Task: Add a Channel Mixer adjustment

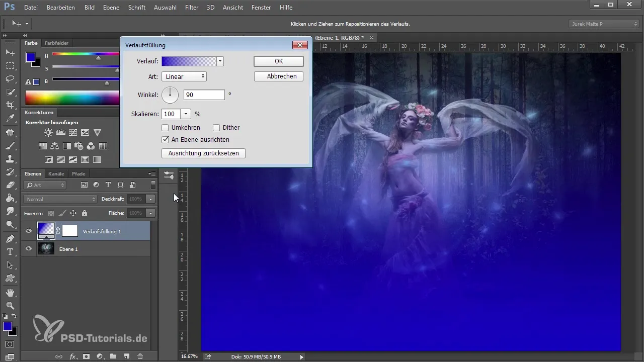Action: click(91, 146)
